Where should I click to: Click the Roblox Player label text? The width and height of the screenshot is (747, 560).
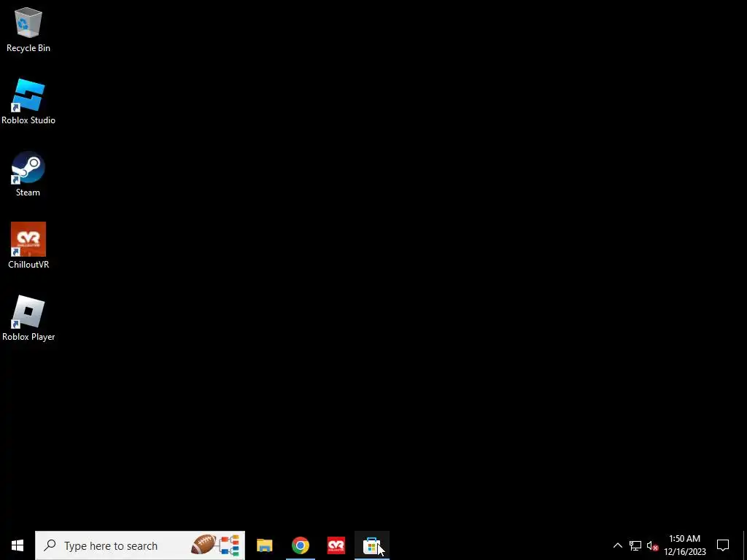[28, 337]
